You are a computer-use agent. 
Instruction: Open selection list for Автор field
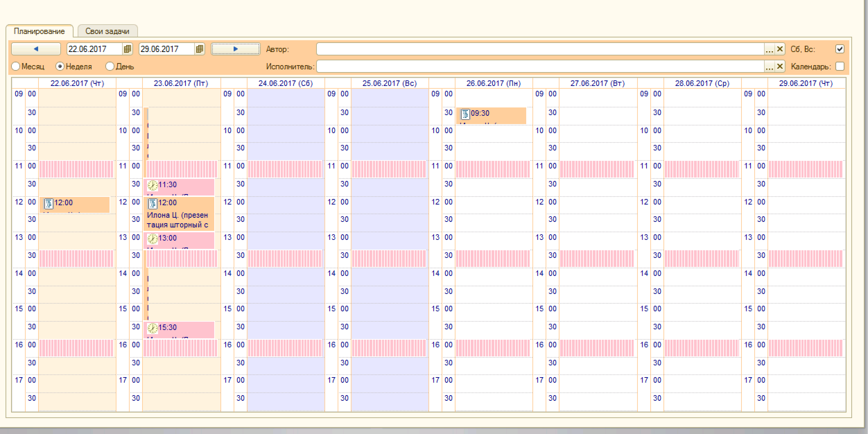[x=769, y=49]
